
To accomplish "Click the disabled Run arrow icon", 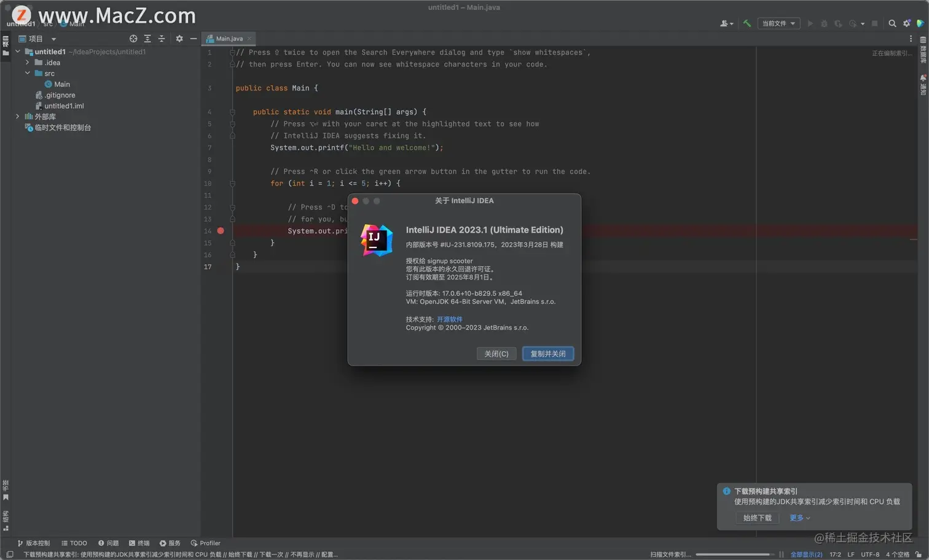I will pyautogui.click(x=810, y=23).
